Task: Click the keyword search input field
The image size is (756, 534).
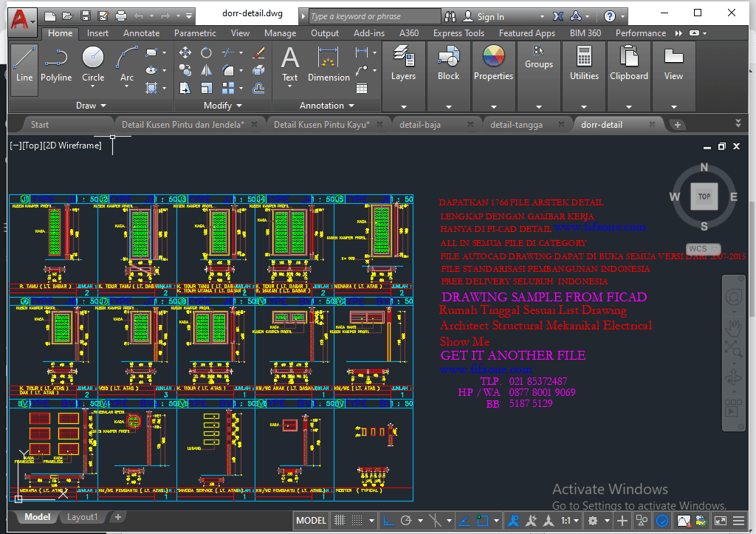Action: click(371, 16)
